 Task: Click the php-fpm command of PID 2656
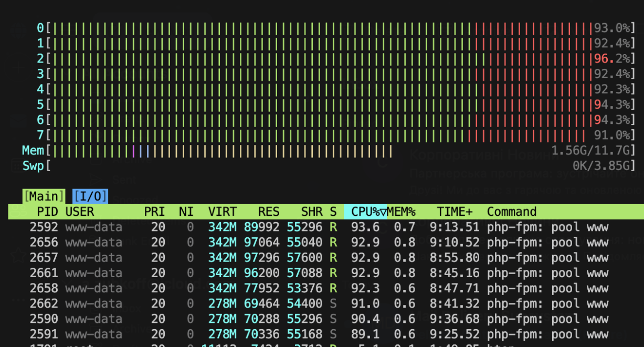(547, 242)
